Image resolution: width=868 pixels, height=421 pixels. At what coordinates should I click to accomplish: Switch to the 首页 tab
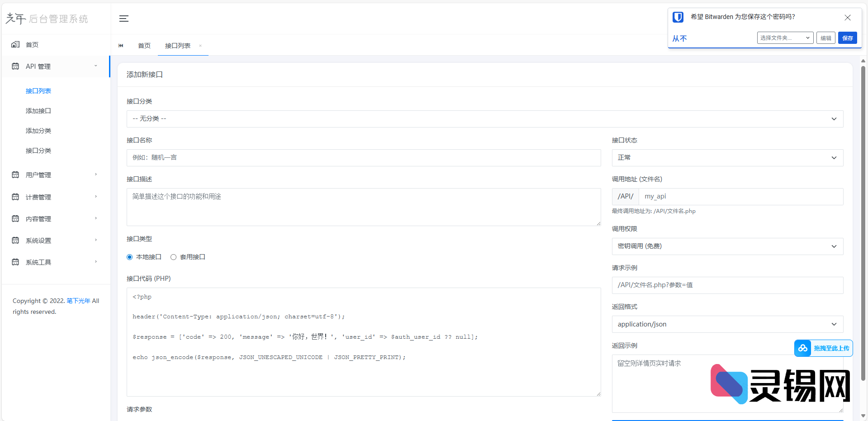[144, 46]
